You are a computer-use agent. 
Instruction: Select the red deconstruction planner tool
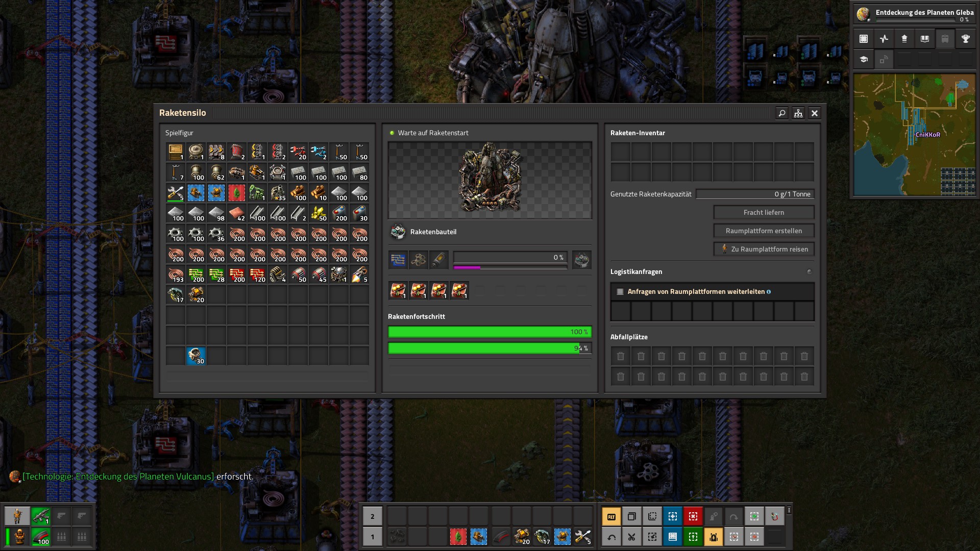[693, 516]
